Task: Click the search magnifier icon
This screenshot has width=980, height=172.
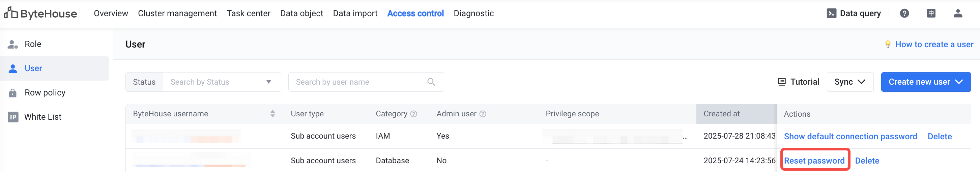Action: [x=431, y=82]
